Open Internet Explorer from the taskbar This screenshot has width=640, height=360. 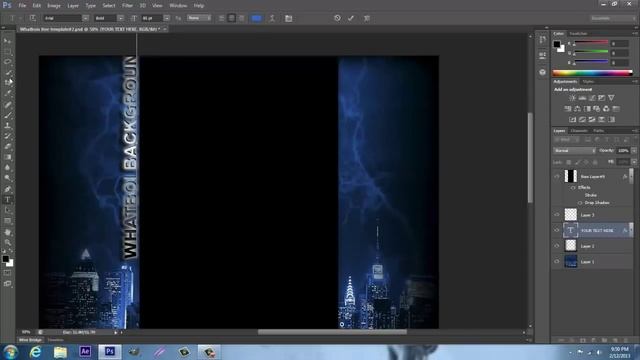click(x=36, y=352)
